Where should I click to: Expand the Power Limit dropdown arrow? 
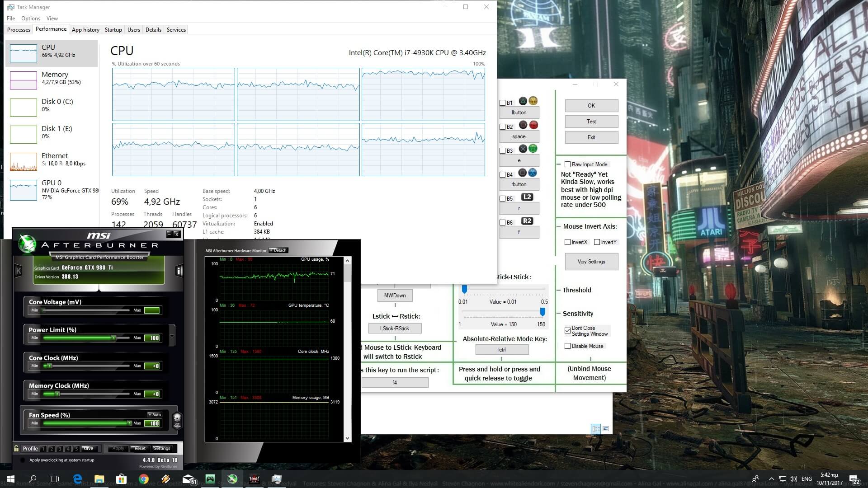coord(172,336)
